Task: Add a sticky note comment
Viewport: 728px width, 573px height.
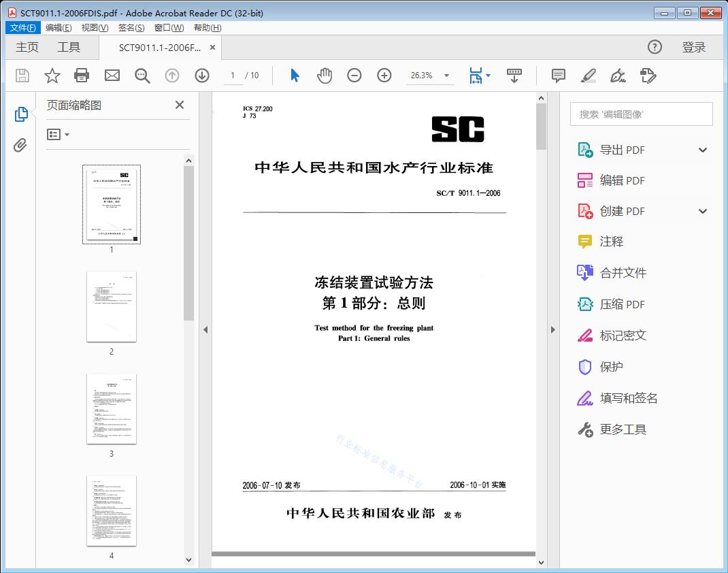Action: coord(558,76)
